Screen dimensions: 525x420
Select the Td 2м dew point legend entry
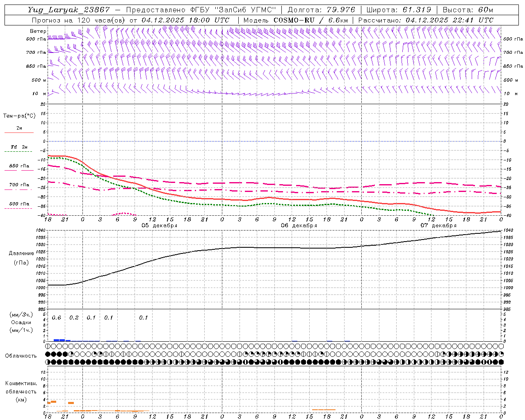pyautogui.click(x=19, y=147)
